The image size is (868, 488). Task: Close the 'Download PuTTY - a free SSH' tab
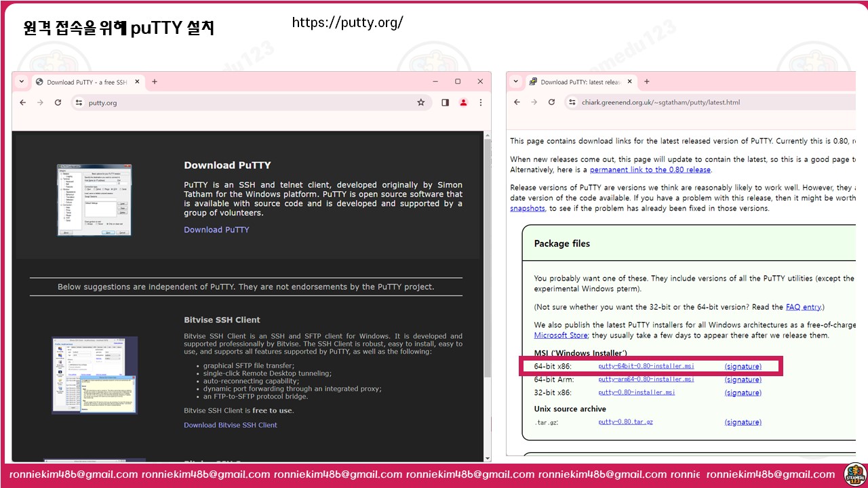(137, 82)
